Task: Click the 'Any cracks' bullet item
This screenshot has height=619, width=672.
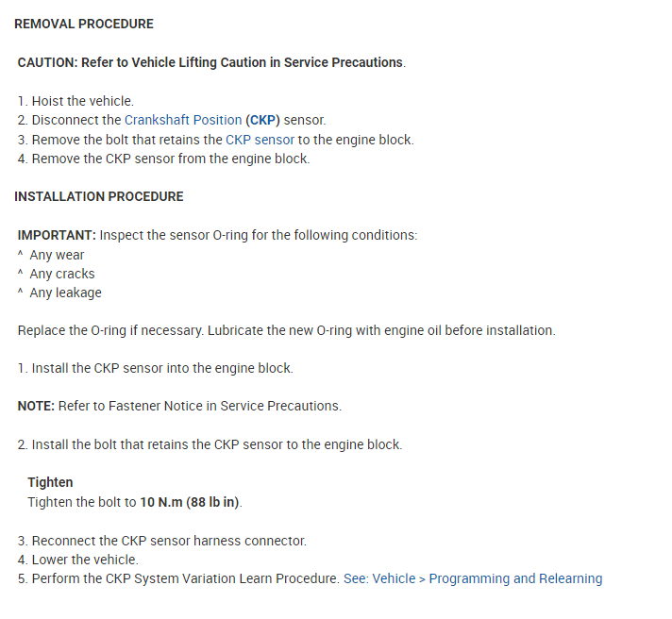Action: [62, 274]
